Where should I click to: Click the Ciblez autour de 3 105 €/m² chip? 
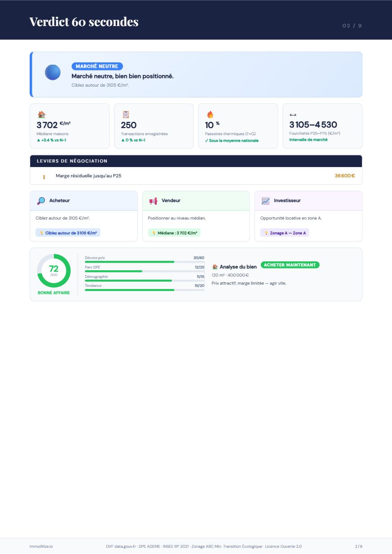(x=68, y=233)
